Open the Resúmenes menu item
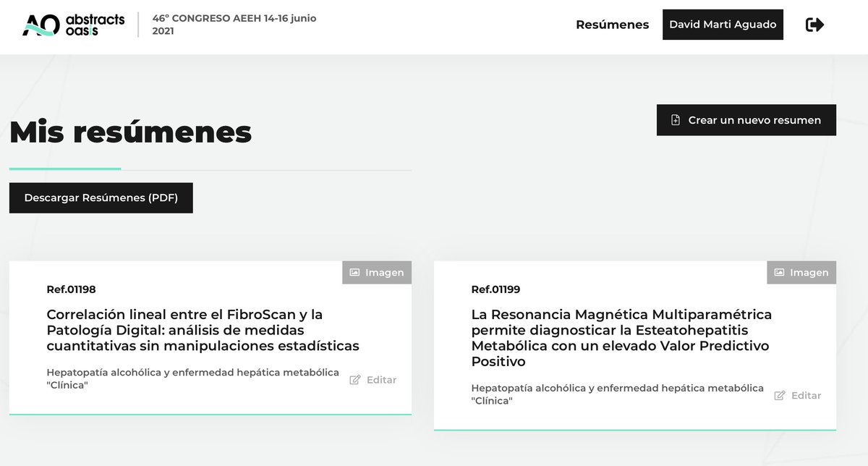The image size is (868, 466). coord(612,24)
